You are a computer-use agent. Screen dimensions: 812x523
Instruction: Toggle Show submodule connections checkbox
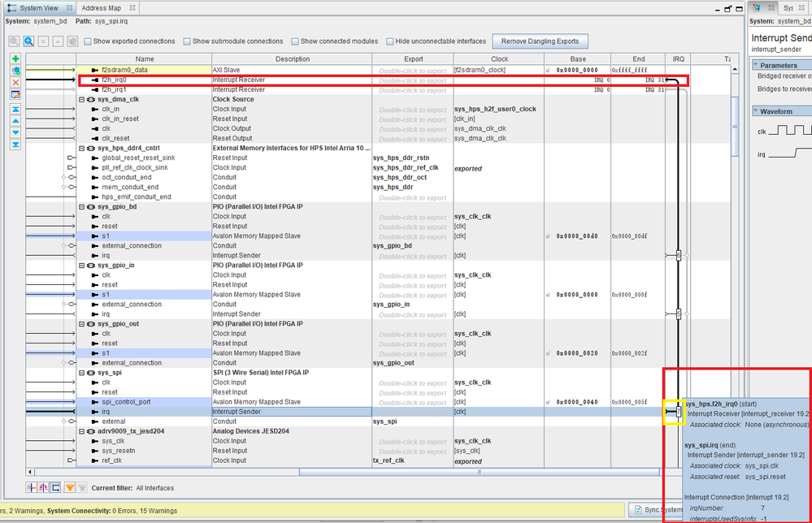(x=187, y=41)
